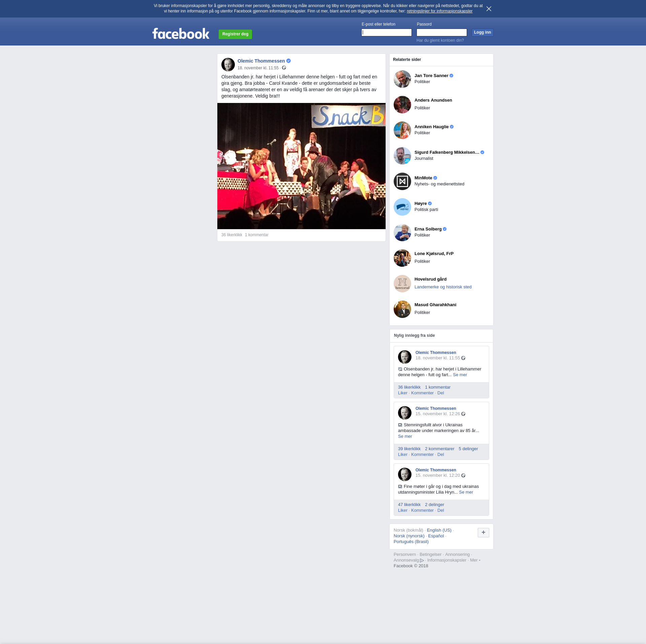
Task: Open the retningslinjer for informasjonskapsler link
Action: [x=439, y=11]
